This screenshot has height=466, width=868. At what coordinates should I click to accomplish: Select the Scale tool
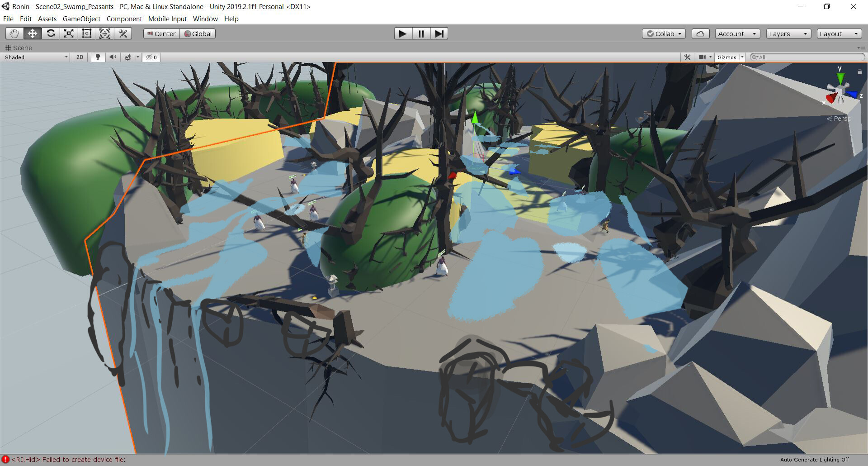click(x=69, y=33)
